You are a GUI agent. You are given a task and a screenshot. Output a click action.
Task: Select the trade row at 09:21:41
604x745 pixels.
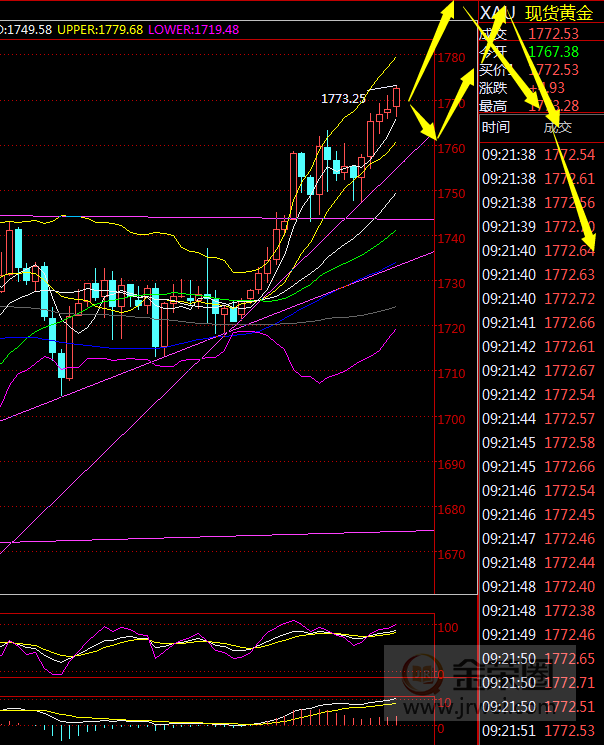(540, 323)
